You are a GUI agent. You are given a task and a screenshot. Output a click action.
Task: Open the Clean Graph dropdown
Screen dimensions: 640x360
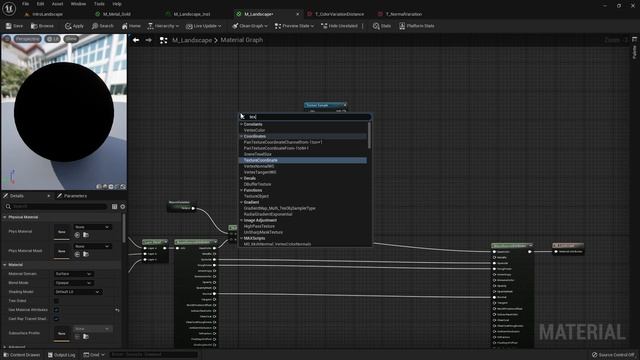(x=249, y=26)
